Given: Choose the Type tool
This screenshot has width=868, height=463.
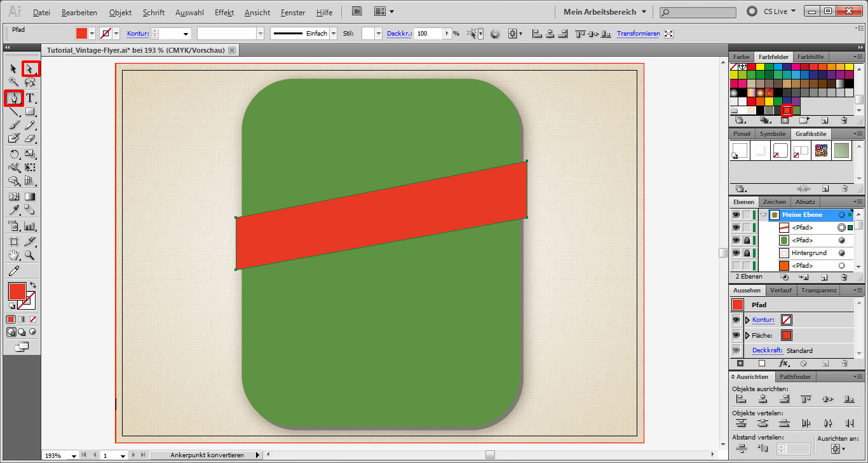Looking at the screenshot, I should click(x=29, y=97).
